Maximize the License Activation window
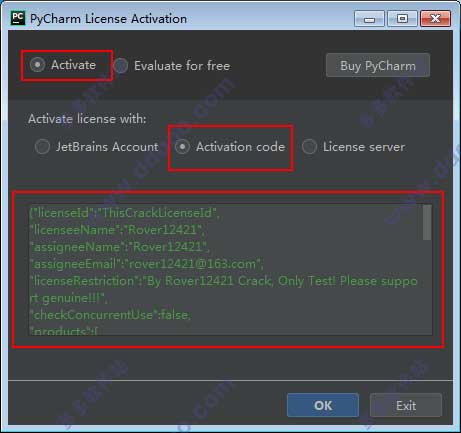The image size is (461, 433). (x=402, y=19)
